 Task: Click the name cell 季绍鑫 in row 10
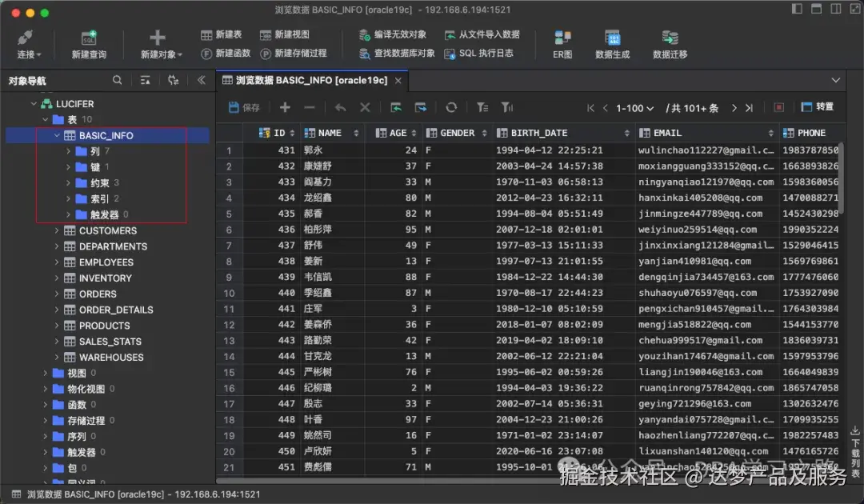331,293
